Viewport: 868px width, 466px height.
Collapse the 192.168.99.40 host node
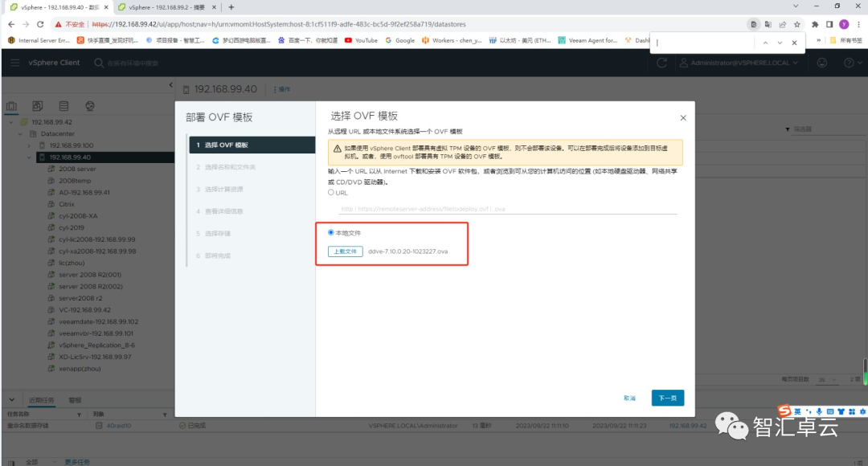tap(30, 157)
